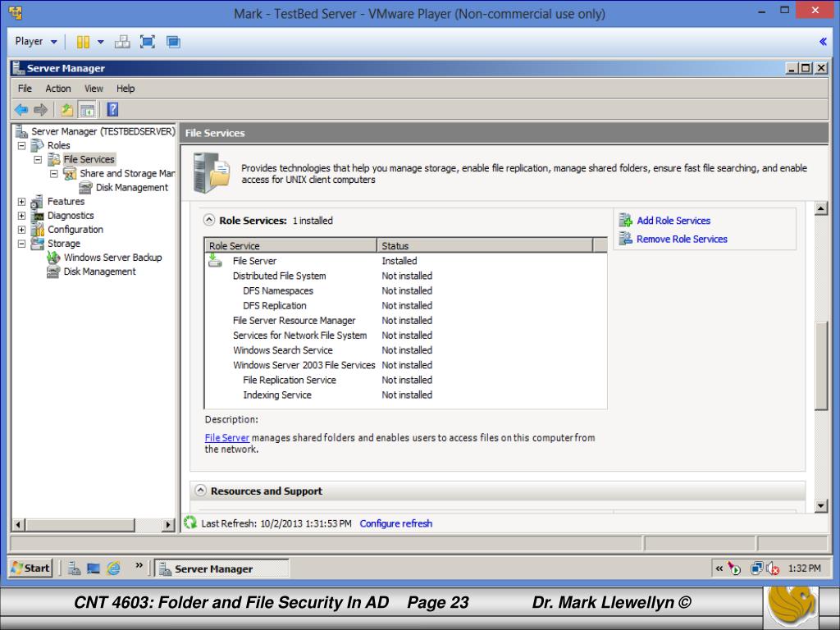Screen dimensions: 840x630
Task: Click the VMware Unity mode icon
Action: click(173, 42)
